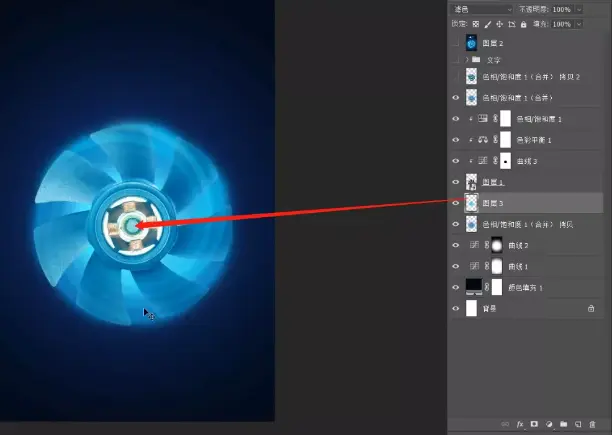The image size is (612, 435).
Task: Hide the 图层 1 layer
Action: [455, 182]
